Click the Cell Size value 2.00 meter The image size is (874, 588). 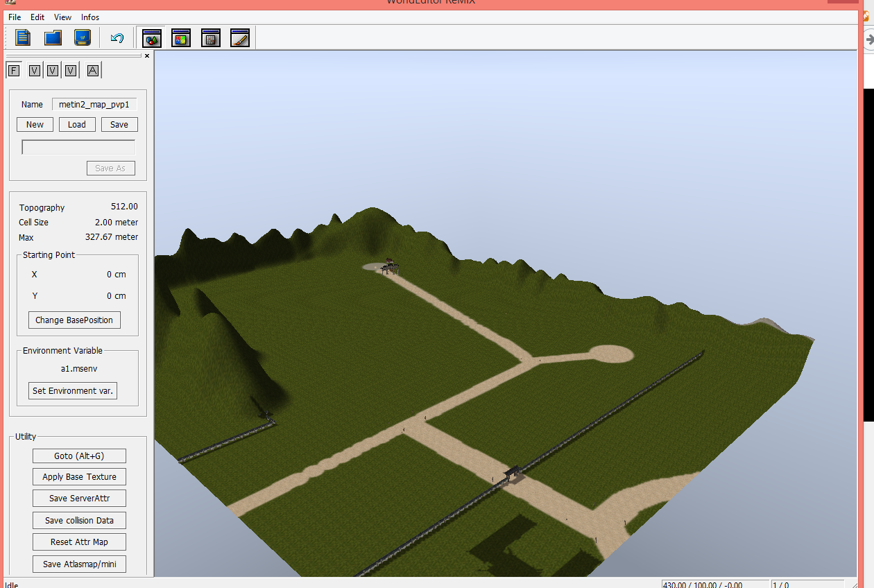(117, 222)
